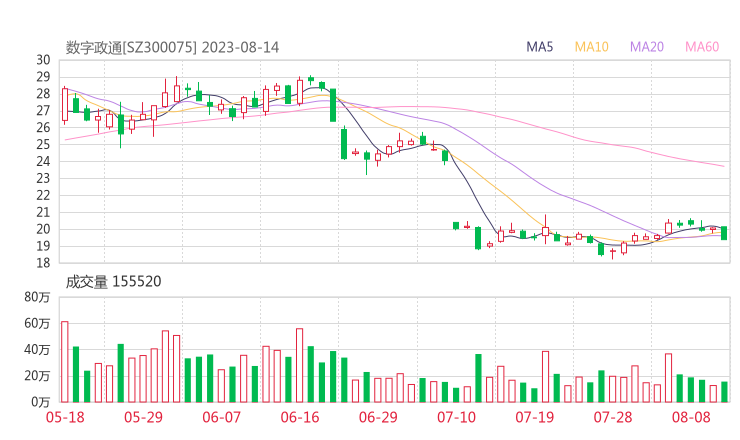Click the 05-18 date axis label
The height and width of the screenshot is (440, 740).
coord(65,417)
